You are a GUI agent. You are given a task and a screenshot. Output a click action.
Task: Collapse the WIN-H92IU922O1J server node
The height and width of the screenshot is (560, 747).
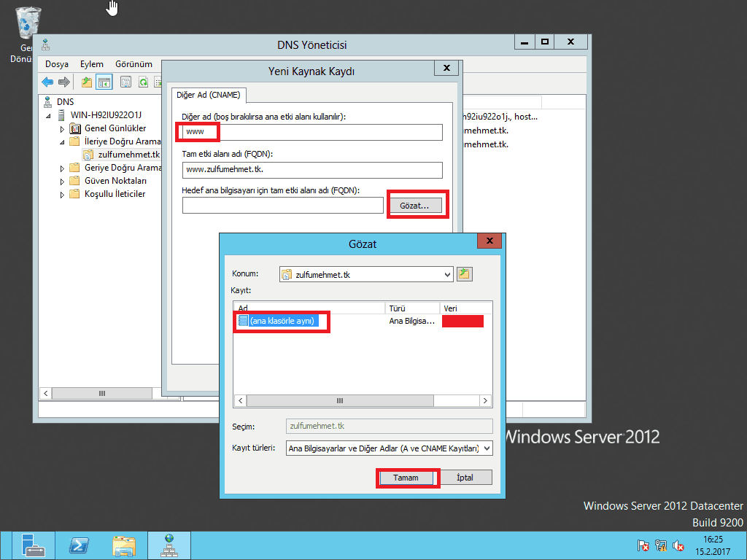(48, 116)
